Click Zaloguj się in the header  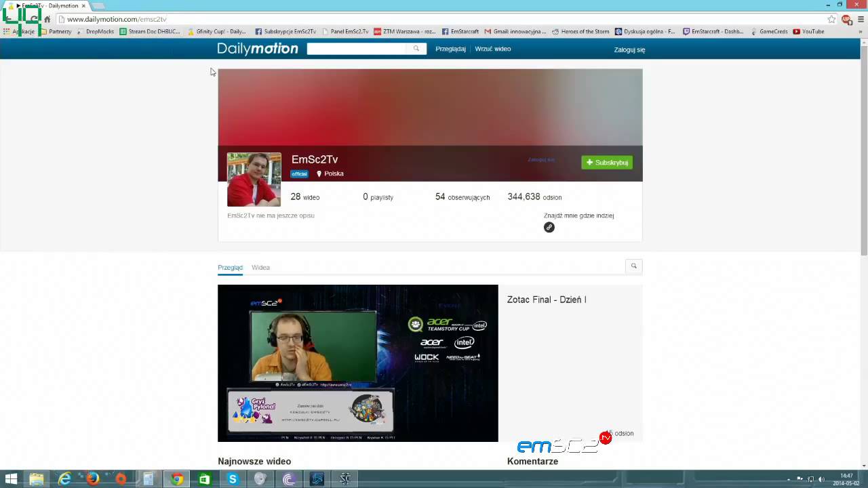(x=629, y=49)
